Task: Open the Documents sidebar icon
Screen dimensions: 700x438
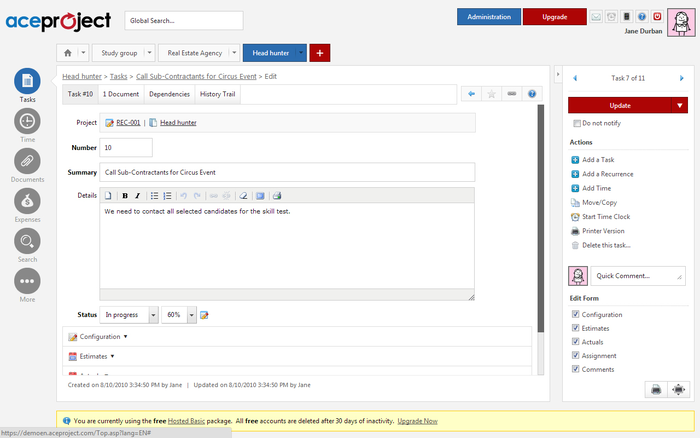Action: pos(28,161)
